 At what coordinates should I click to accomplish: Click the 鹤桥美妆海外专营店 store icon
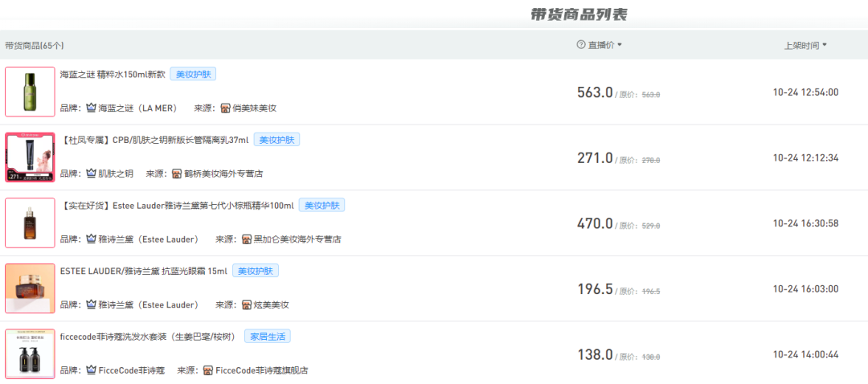coord(177,174)
